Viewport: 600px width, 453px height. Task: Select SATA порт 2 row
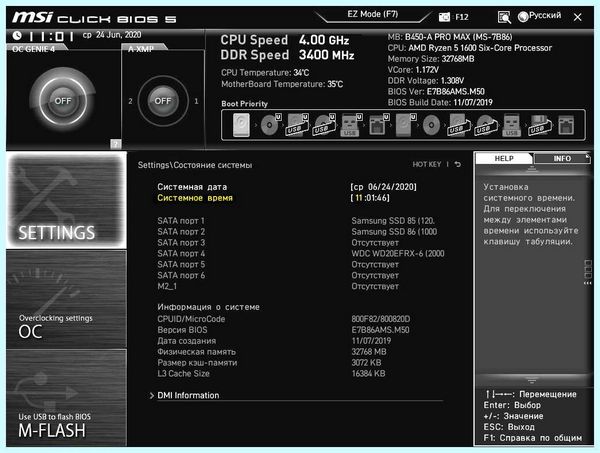(300, 231)
